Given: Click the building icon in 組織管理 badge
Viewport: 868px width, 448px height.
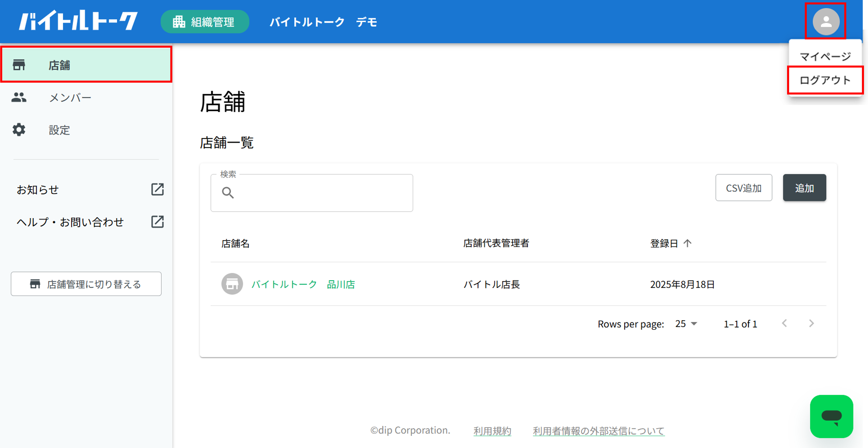Looking at the screenshot, I should tap(179, 22).
